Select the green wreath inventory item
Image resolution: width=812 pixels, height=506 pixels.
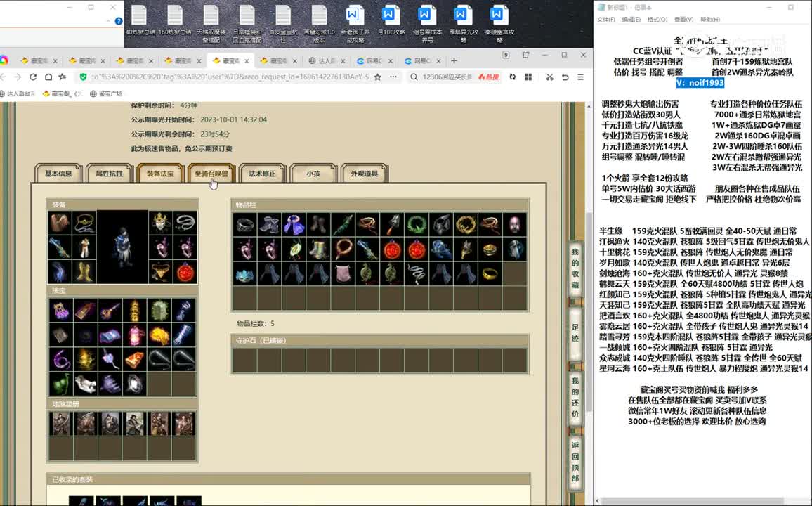417,225
